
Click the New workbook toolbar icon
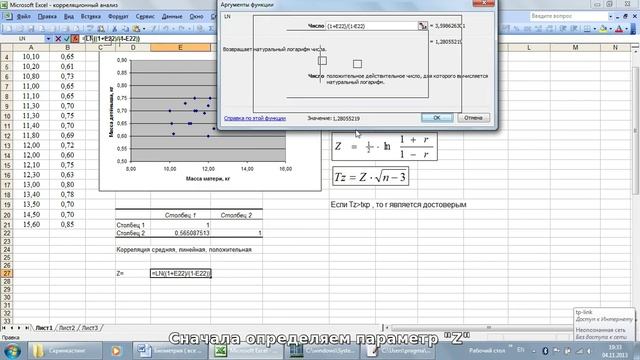9,29
